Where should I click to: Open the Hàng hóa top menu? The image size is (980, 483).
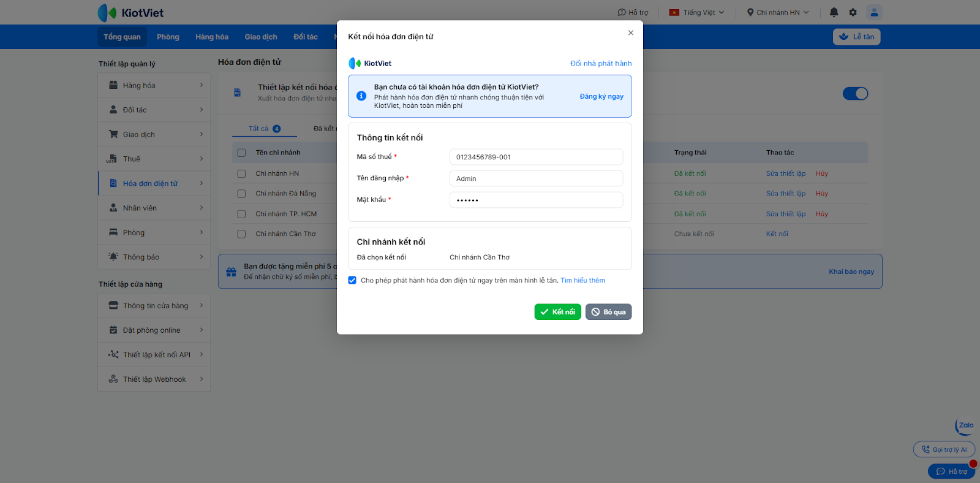[212, 37]
